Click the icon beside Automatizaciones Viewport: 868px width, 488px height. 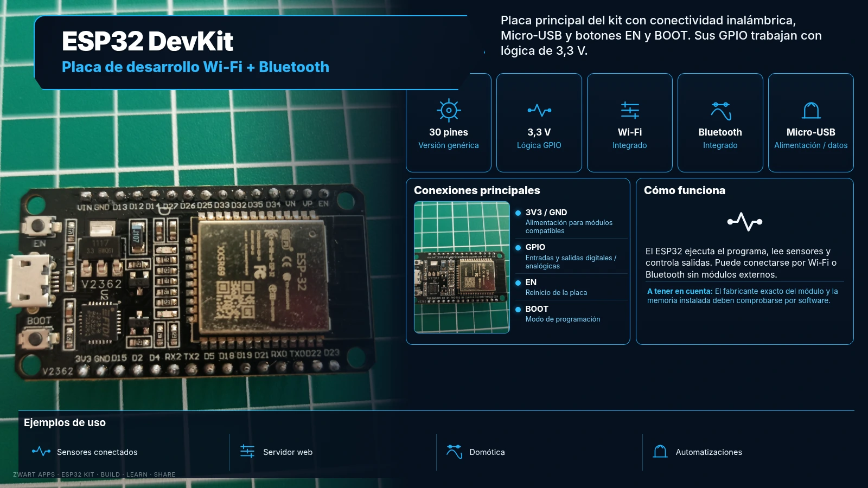coord(660,451)
